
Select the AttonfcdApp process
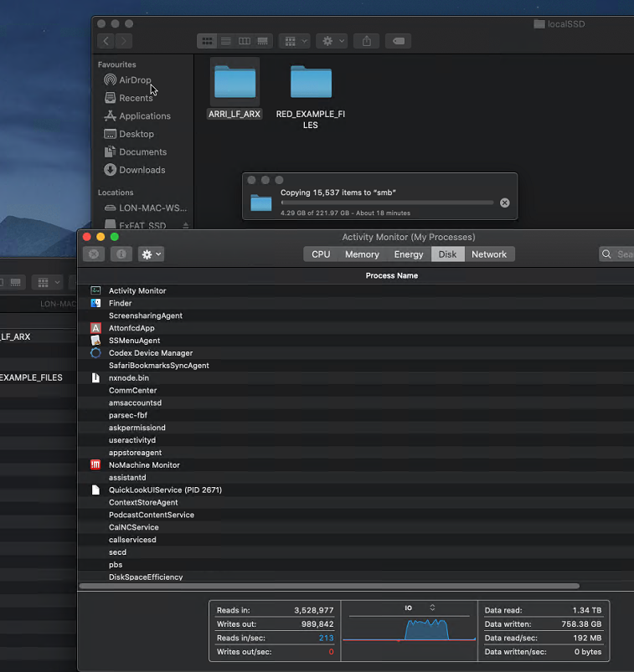(356, 328)
